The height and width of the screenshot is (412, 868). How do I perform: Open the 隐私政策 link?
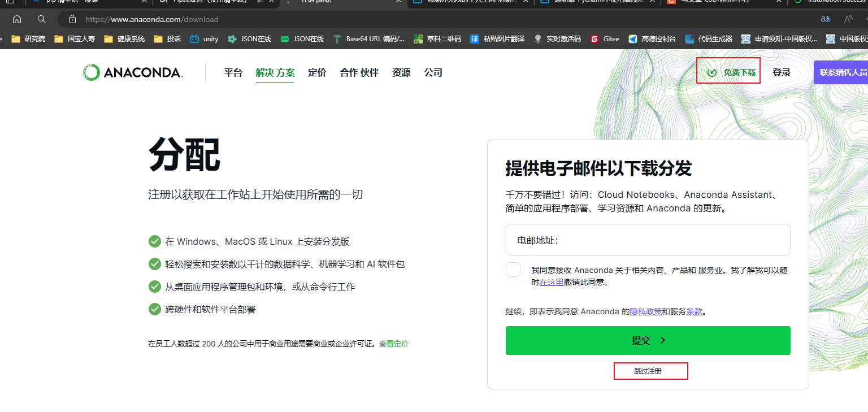pyautogui.click(x=646, y=311)
